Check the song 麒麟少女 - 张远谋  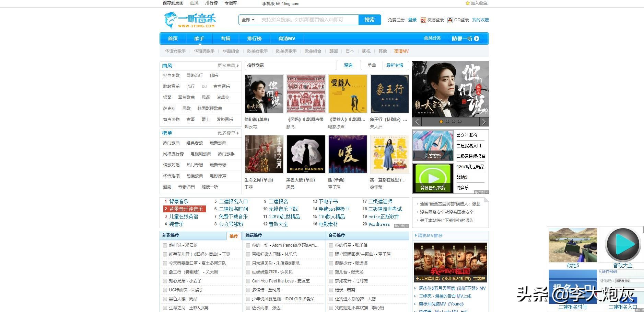tap(331, 263)
